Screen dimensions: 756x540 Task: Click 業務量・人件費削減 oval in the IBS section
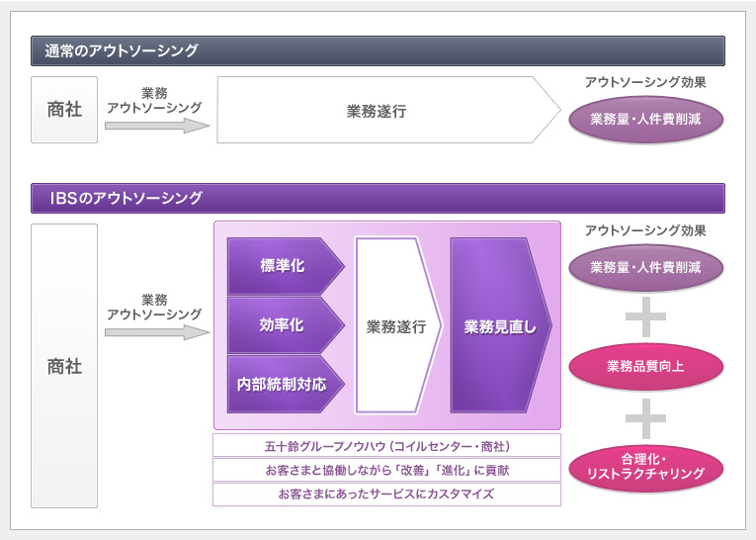(646, 266)
